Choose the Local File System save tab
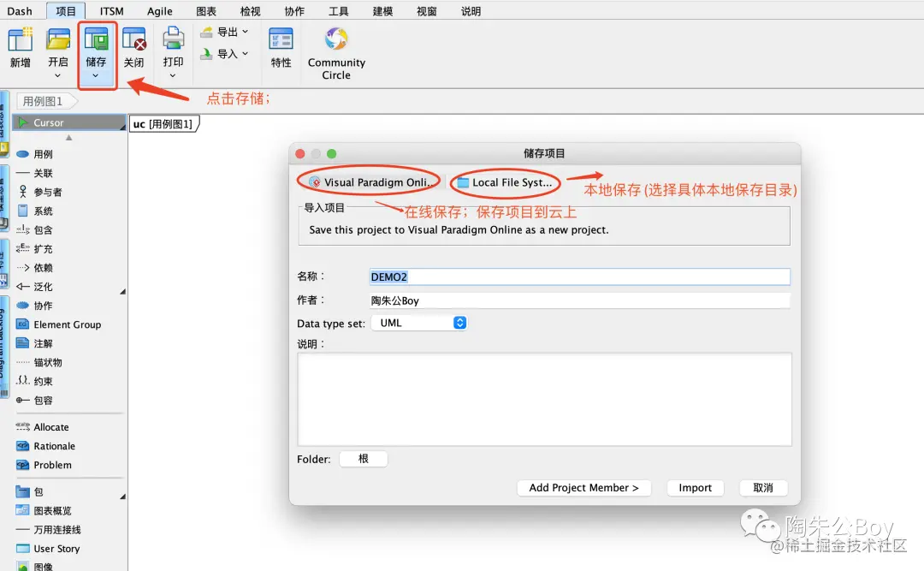 click(x=506, y=182)
